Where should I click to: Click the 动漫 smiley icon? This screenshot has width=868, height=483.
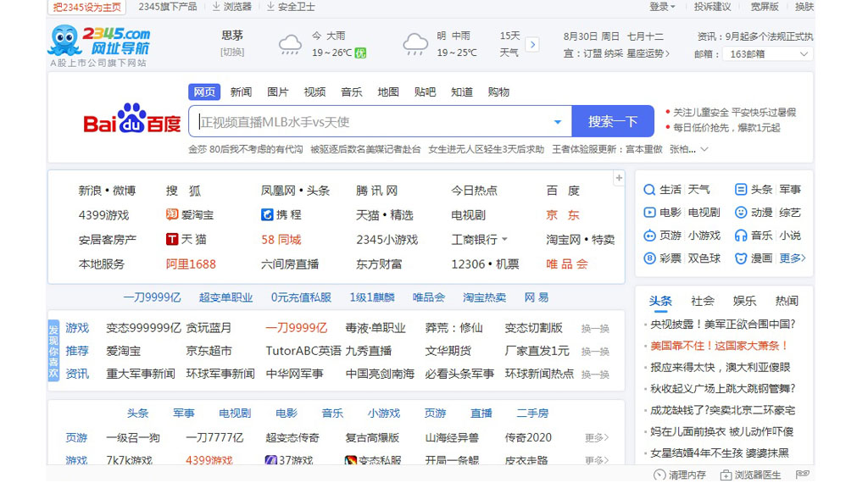[741, 213]
